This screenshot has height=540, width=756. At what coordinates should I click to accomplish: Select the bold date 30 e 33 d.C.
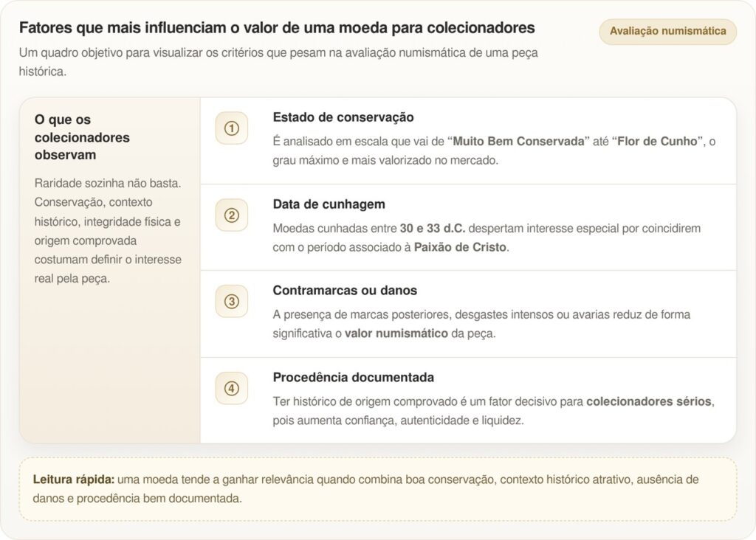[x=432, y=228]
